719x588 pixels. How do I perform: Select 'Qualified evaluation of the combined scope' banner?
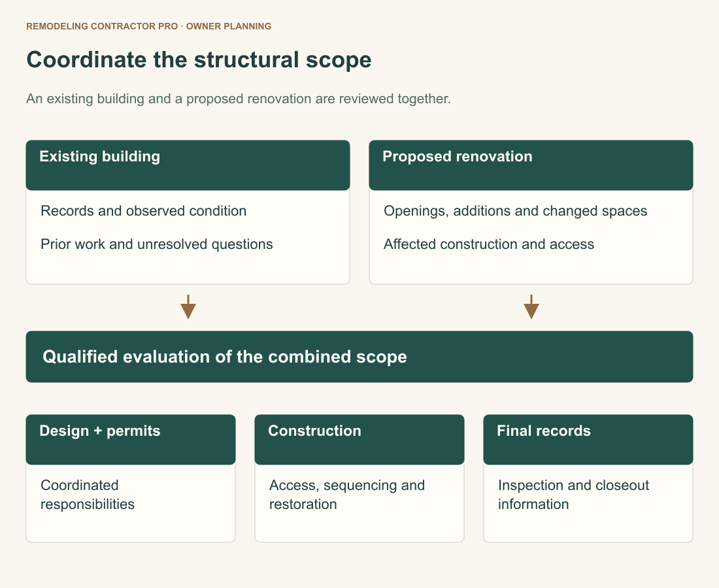[x=359, y=357]
